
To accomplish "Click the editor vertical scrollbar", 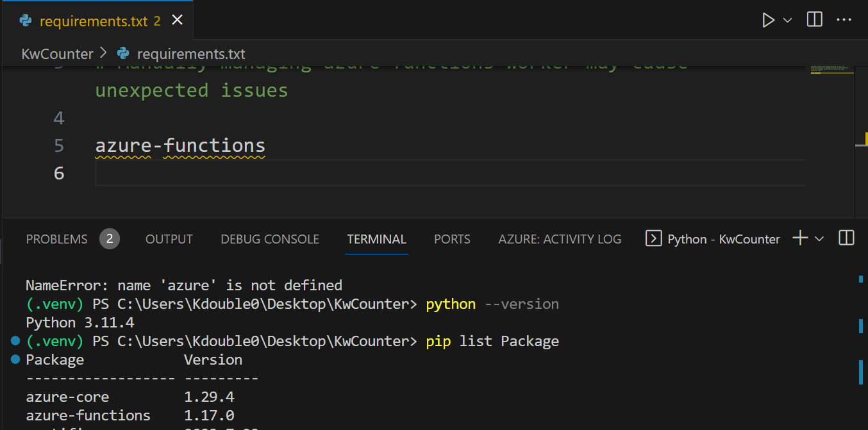I will 862,141.
